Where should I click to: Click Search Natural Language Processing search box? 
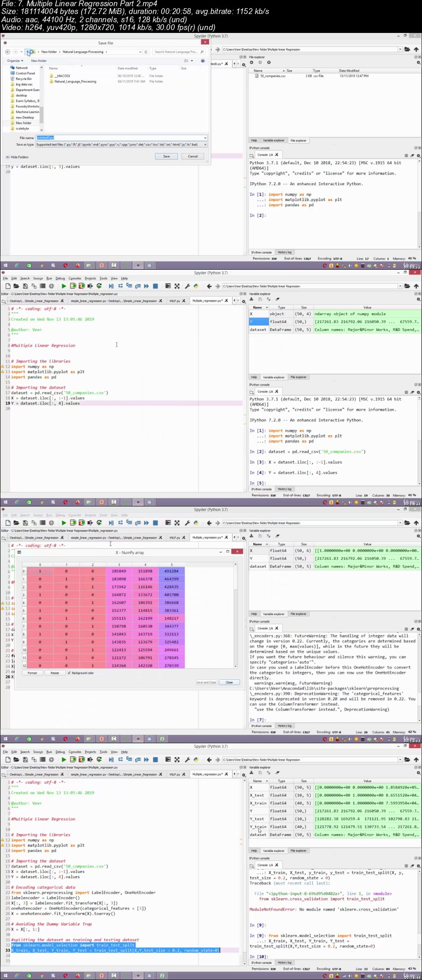(x=179, y=52)
